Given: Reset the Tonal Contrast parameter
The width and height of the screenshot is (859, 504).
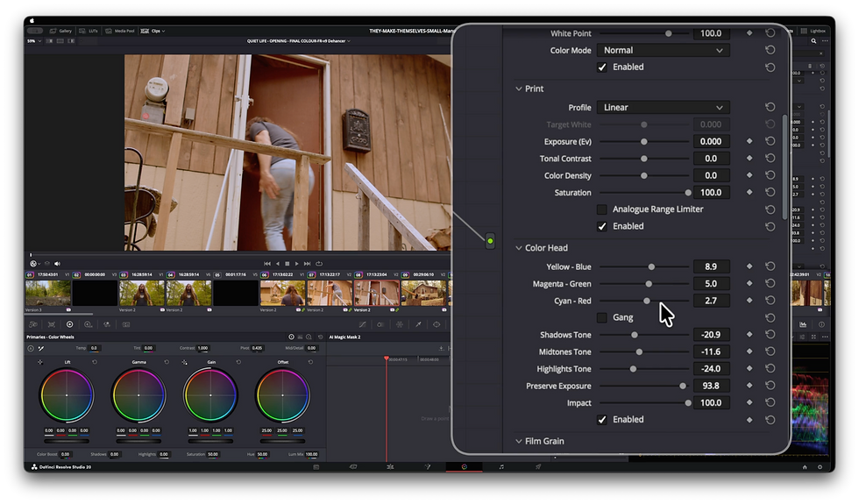Looking at the screenshot, I should click(770, 159).
